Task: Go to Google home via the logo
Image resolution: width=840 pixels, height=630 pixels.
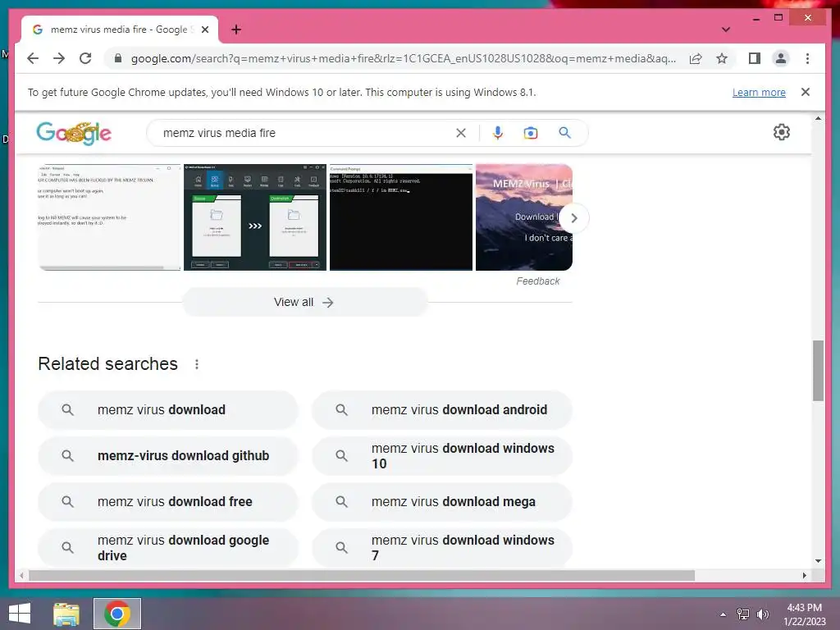Action: pos(74,133)
